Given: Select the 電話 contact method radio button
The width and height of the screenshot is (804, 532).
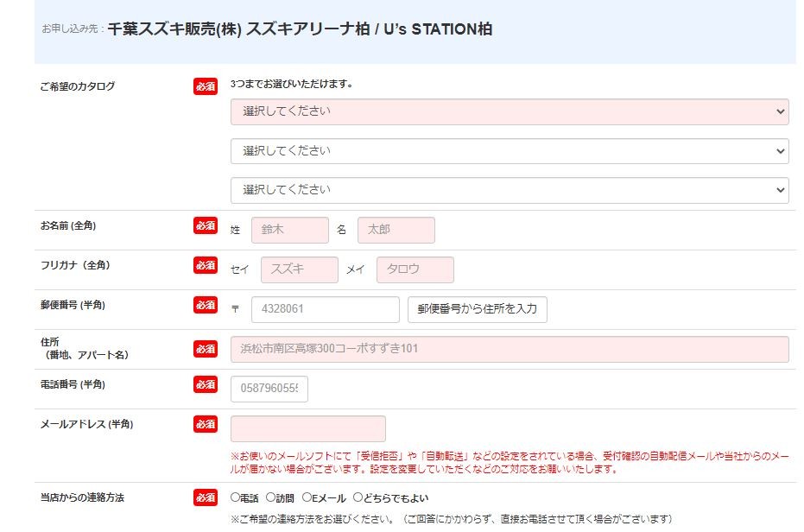Looking at the screenshot, I should [236, 498].
